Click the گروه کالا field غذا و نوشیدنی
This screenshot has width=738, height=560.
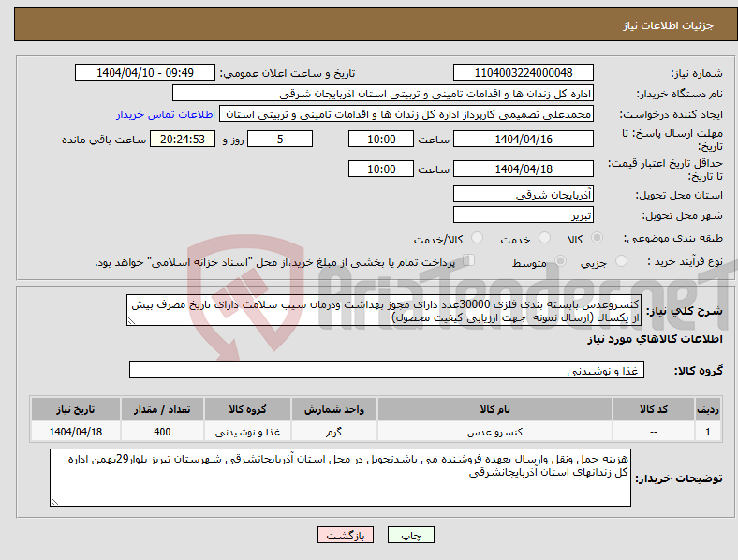[387, 370]
